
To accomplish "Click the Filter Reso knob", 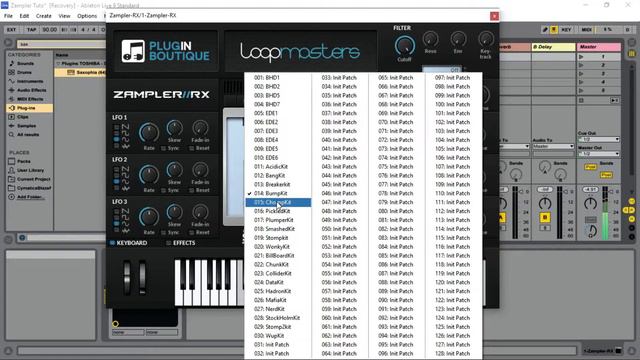I will (430, 39).
